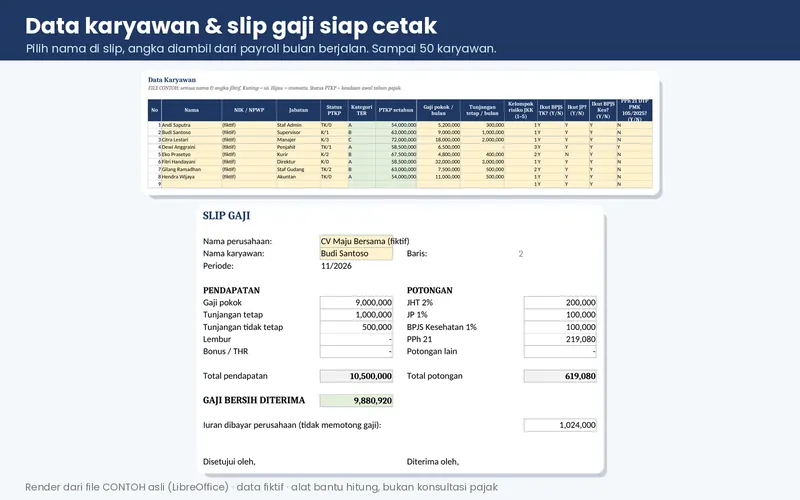This screenshot has width=800, height=500.
Task: Select the Staf Admin jabatan cell
Action: point(298,125)
